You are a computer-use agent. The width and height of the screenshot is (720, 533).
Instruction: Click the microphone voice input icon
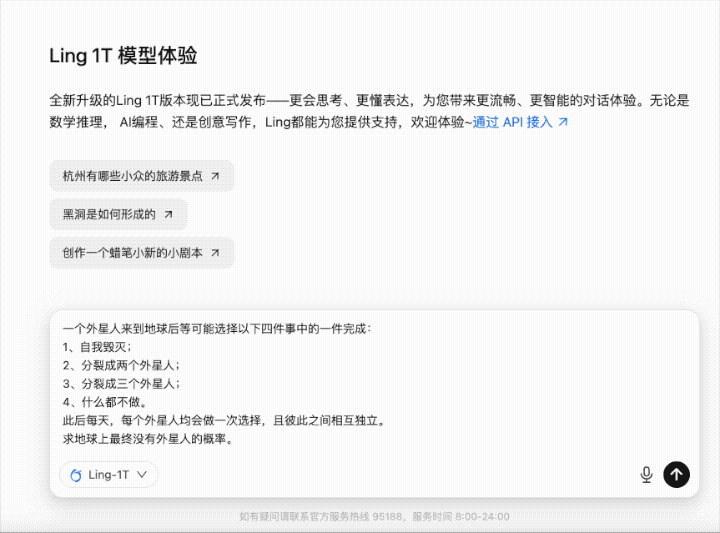point(646,475)
